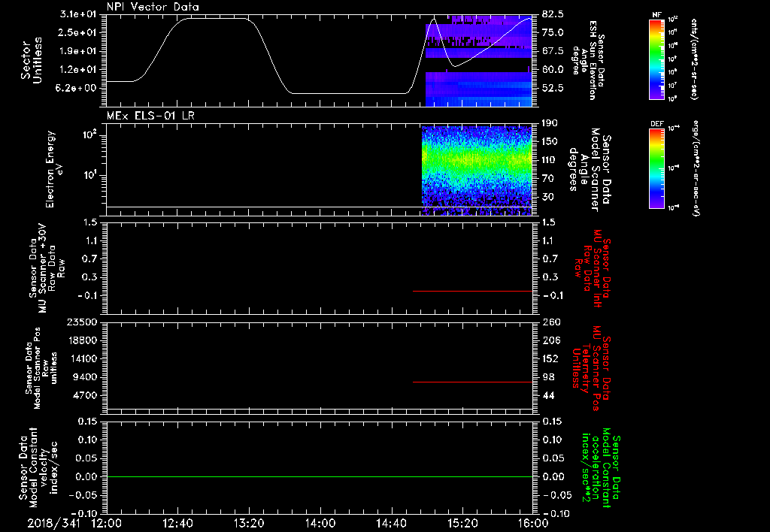This screenshot has width=770, height=532.
Task: Click the red "MU Scanner Pos Telemetry" label
Action: (592, 368)
